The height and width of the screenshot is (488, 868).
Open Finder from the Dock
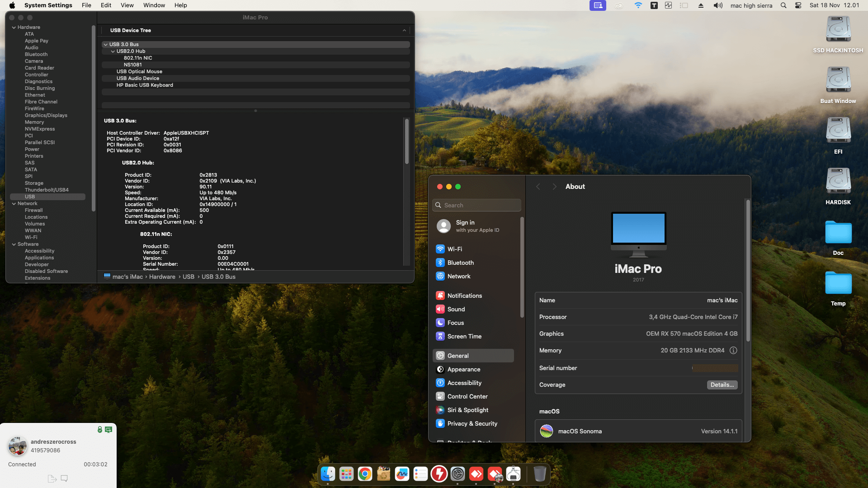tap(328, 474)
